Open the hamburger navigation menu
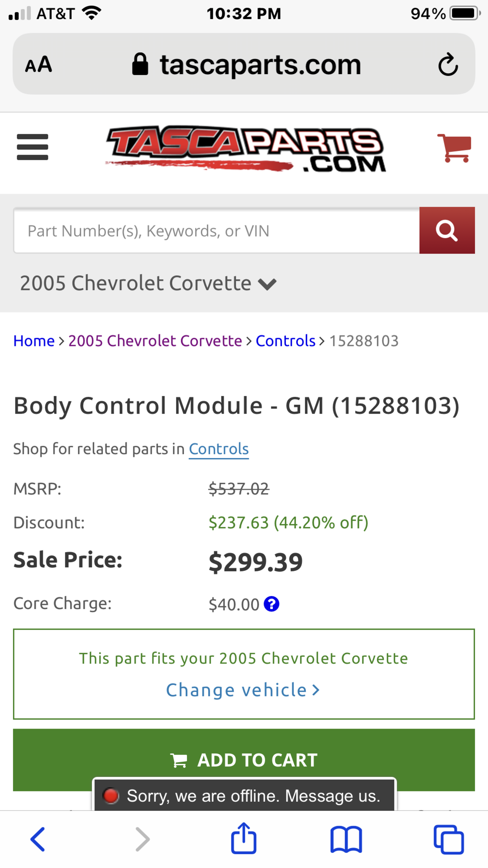The width and height of the screenshot is (488, 868). tap(32, 146)
